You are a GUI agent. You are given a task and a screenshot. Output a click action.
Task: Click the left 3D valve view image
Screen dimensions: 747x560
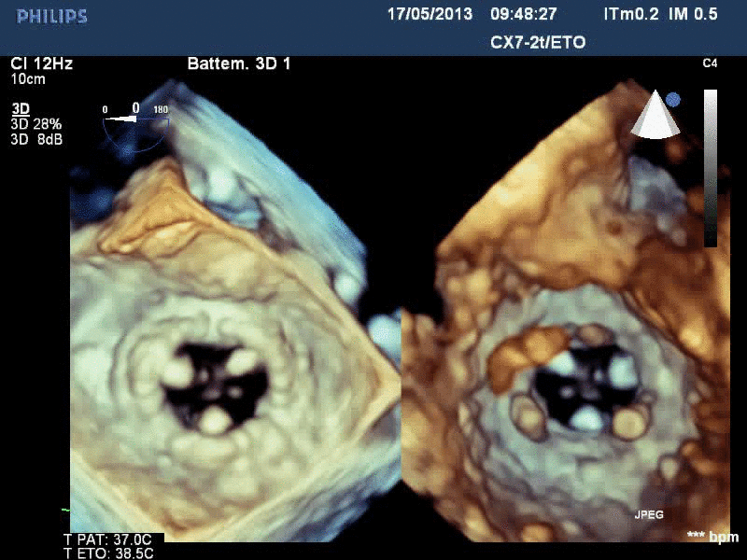click(236, 312)
